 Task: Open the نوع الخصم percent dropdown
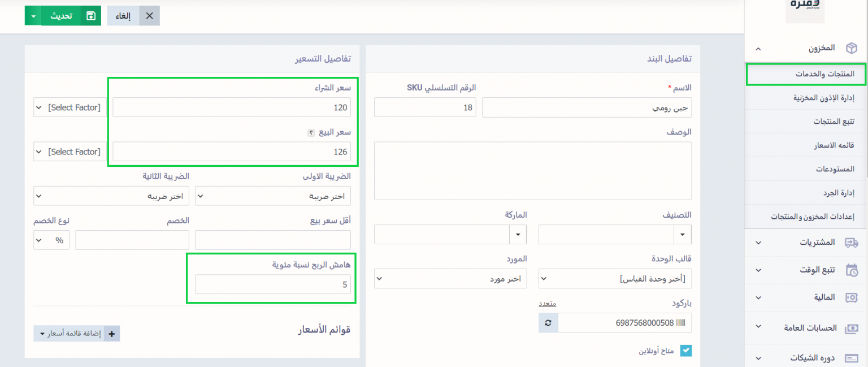point(51,240)
